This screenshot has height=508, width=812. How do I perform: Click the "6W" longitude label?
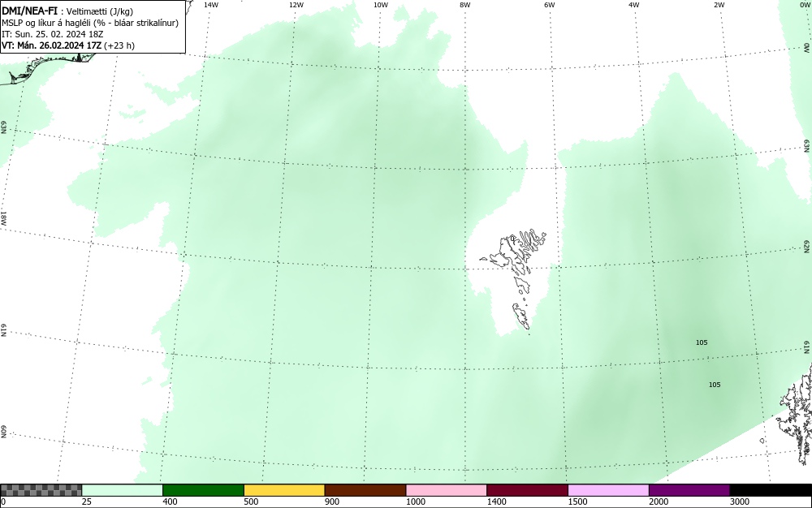(550, 5)
